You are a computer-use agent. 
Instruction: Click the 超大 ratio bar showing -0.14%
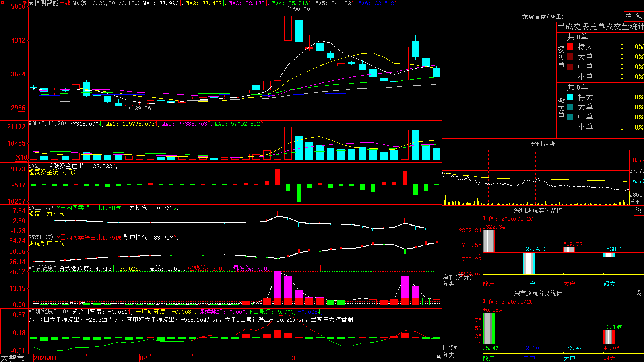(609, 337)
